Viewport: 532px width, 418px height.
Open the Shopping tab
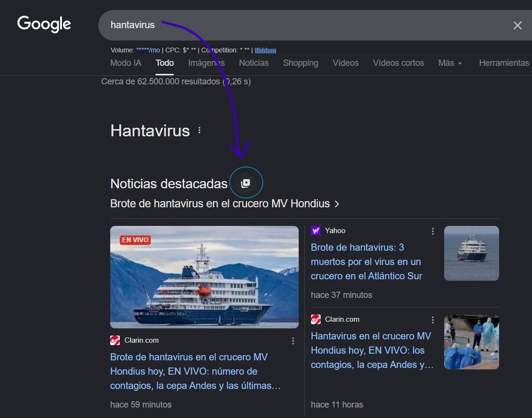(301, 63)
